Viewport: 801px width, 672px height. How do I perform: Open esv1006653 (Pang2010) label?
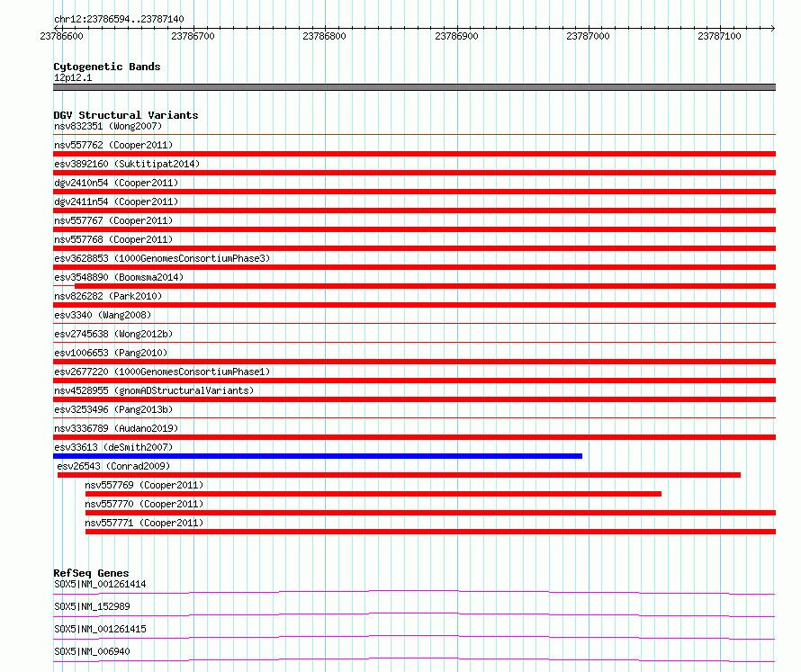tap(111, 353)
